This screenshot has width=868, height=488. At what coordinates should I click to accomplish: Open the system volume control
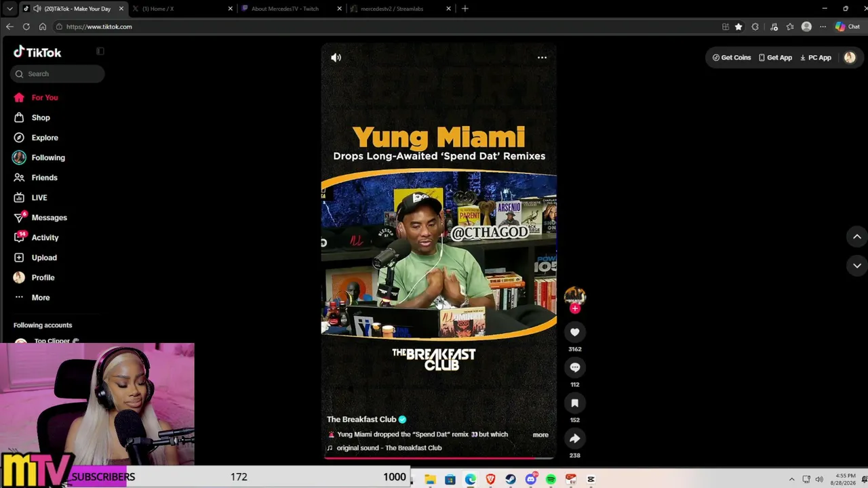819,479
